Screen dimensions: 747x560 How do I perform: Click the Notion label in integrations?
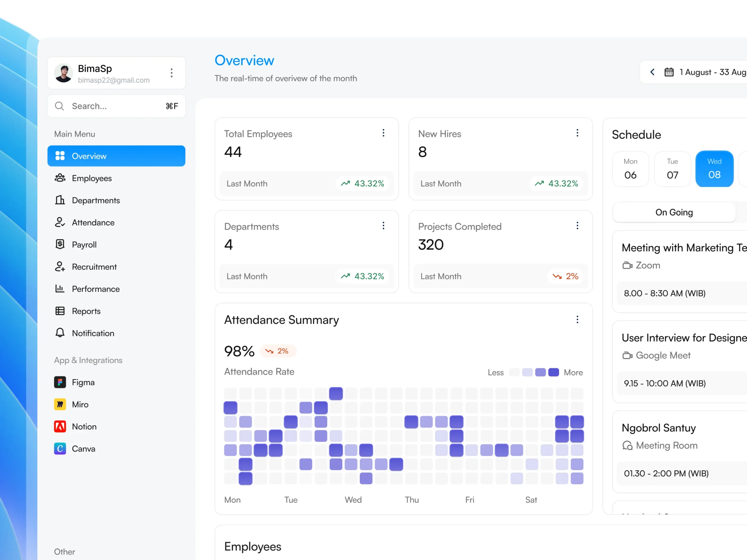84,427
